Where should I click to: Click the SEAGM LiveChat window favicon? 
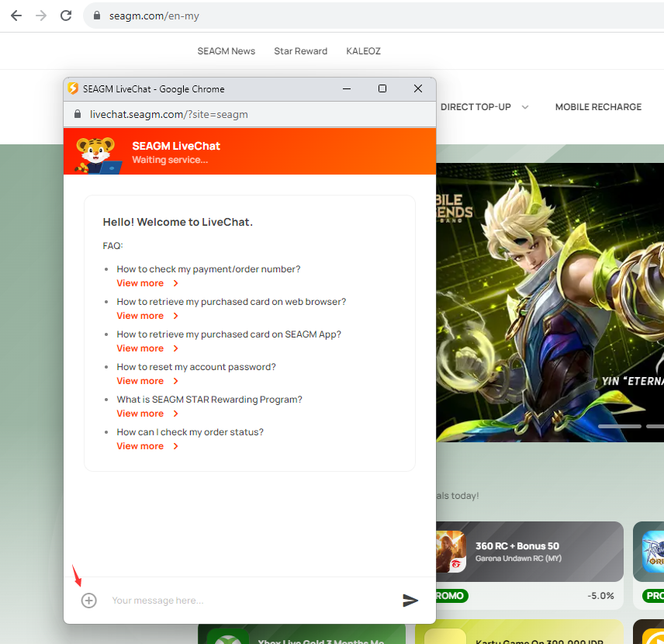click(73, 88)
